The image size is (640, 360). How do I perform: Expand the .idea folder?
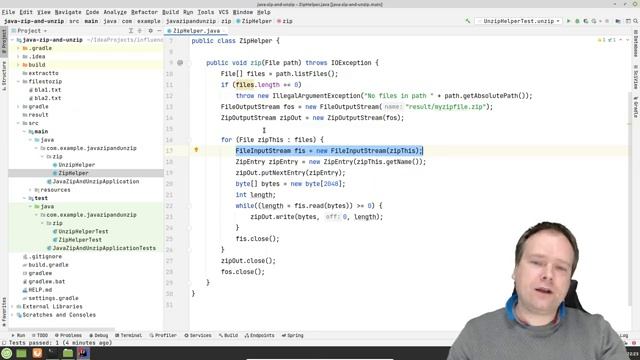tap(18, 56)
